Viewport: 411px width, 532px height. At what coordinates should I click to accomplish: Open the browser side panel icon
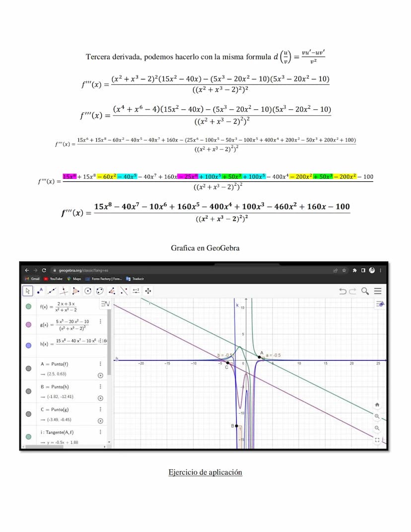(x=363, y=270)
